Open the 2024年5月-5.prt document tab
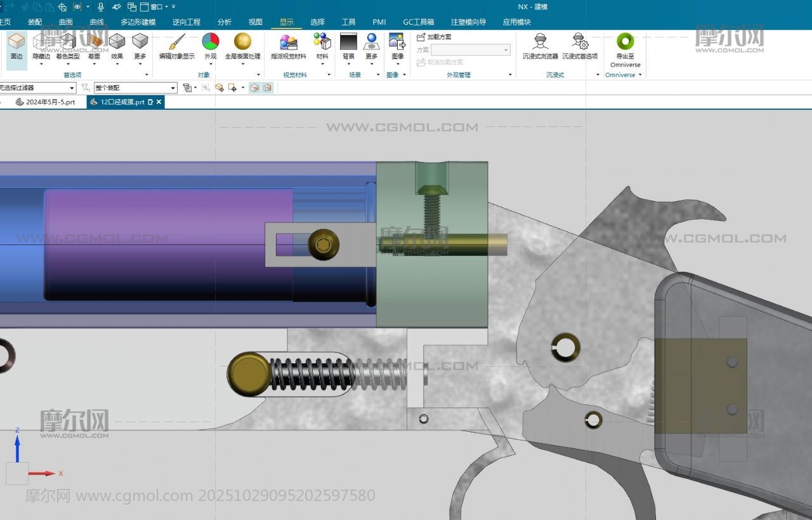The height and width of the screenshot is (520, 812). tap(46, 102)
